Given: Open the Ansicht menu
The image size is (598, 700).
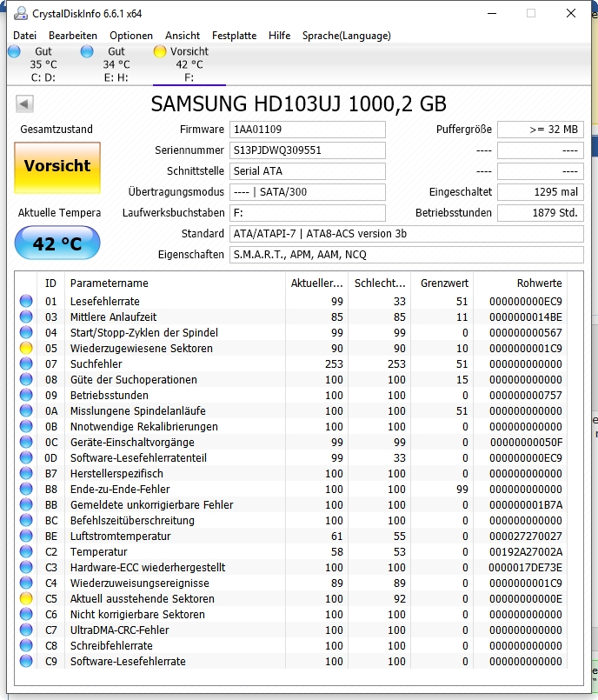Looking at the screenshot, I should point(183,36).
